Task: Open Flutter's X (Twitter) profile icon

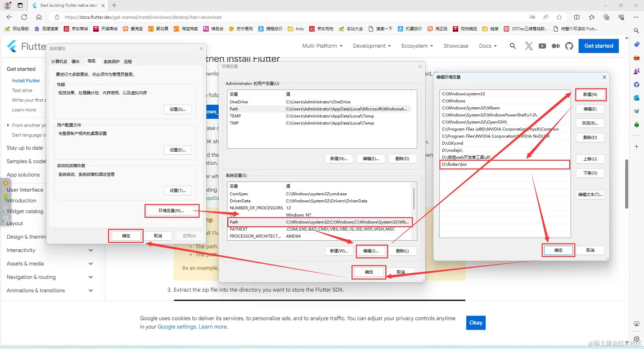Action: coord(529,46)
